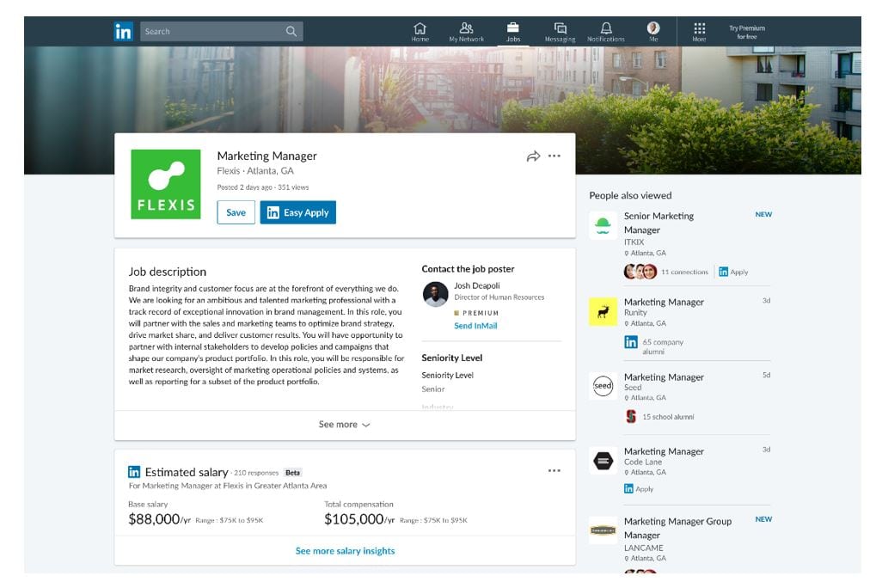Open Estimated salary three-dot menu
This screenshot has width=876, height=588.
pyautogui.click(x=554, y=471)
